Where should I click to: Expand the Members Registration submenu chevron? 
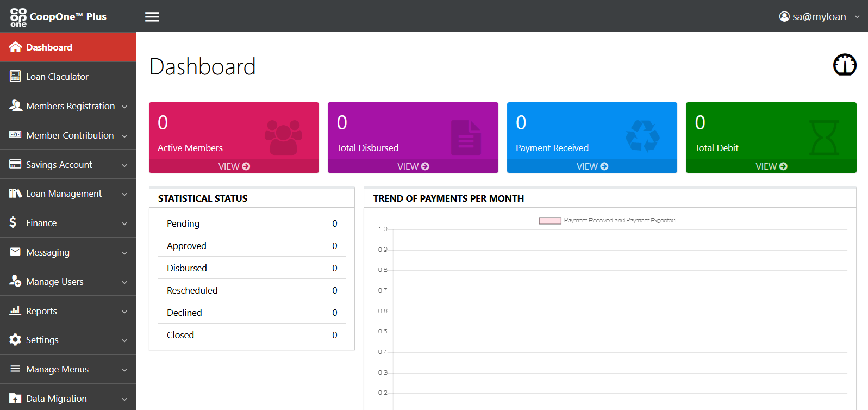coord(124,107)
